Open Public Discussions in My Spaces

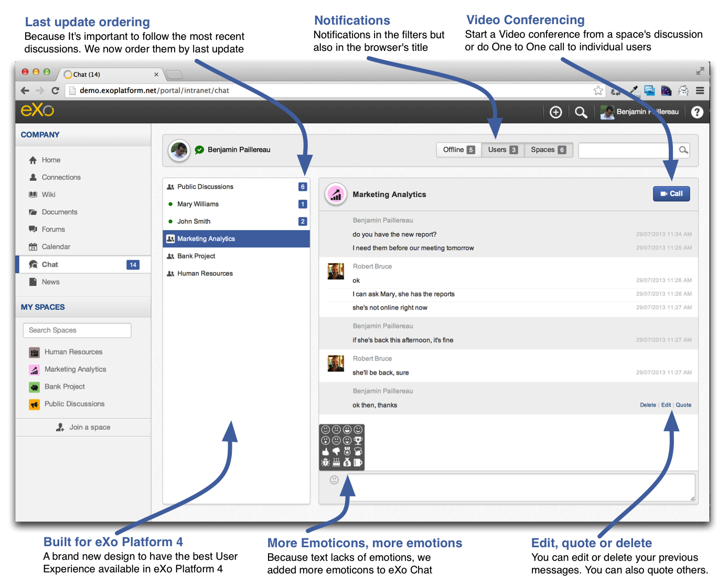(x=67, y=404)
